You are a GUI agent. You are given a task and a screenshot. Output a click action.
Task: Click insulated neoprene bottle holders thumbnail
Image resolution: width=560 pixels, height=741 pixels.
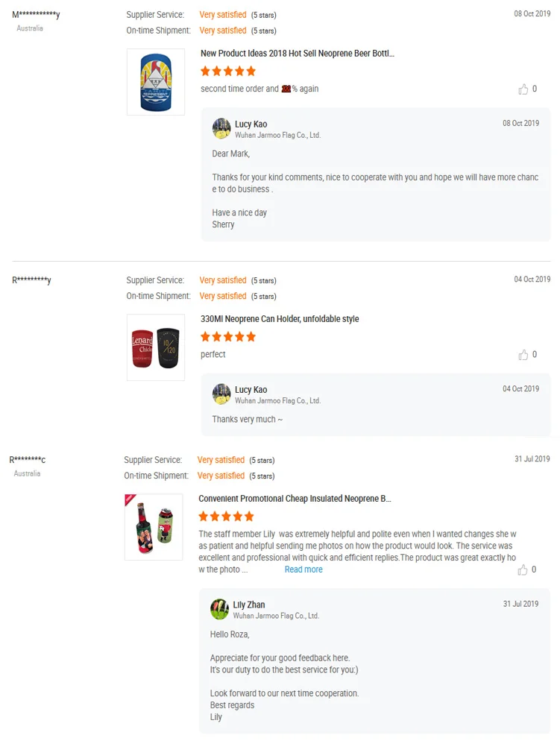(154, 527)
